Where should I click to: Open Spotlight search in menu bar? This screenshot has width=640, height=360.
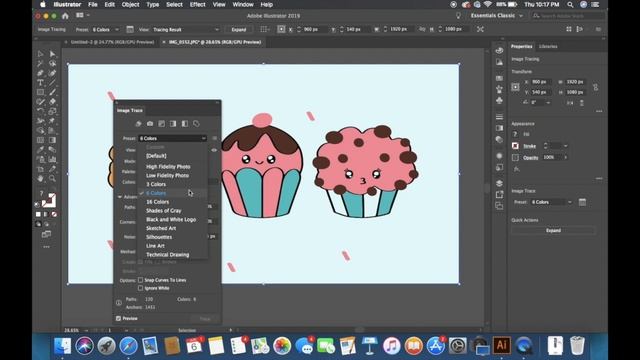point(570,4)
